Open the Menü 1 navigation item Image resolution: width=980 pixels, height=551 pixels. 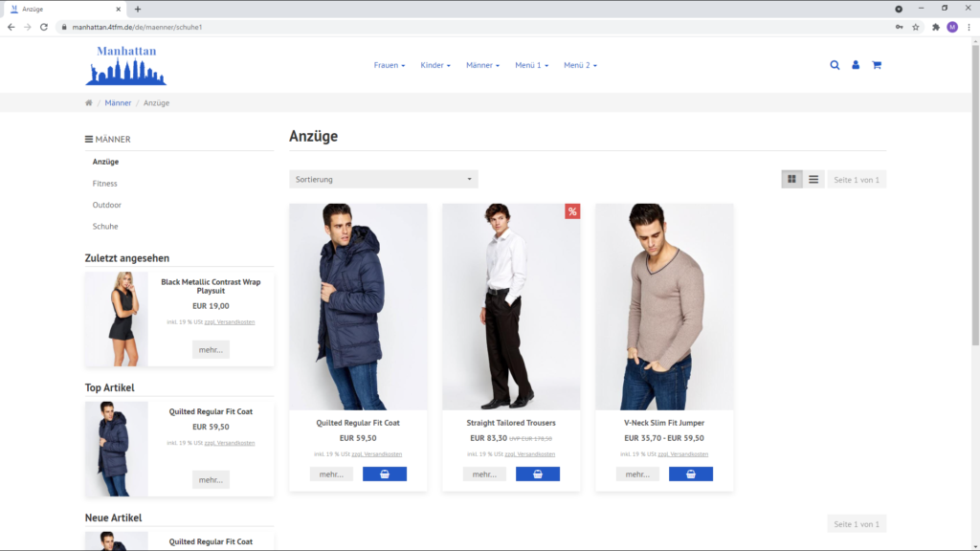[533, 65]
